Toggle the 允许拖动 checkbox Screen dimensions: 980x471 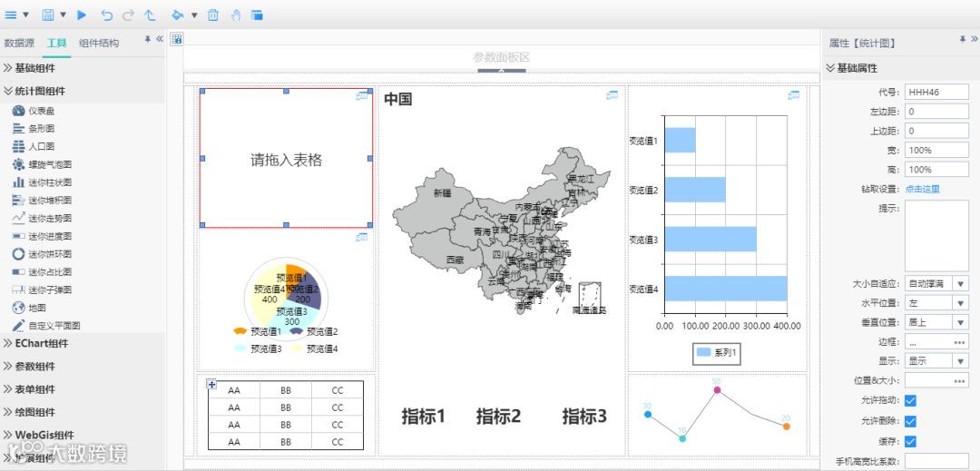tap(911, 400)
